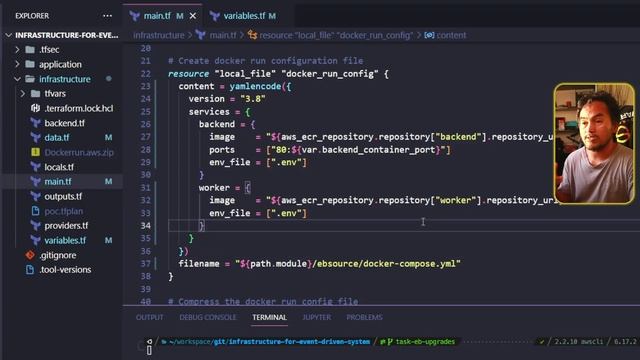Click line number 37 in gutter
Viewport: 640px width, 360px height.
tap(146, 264)
